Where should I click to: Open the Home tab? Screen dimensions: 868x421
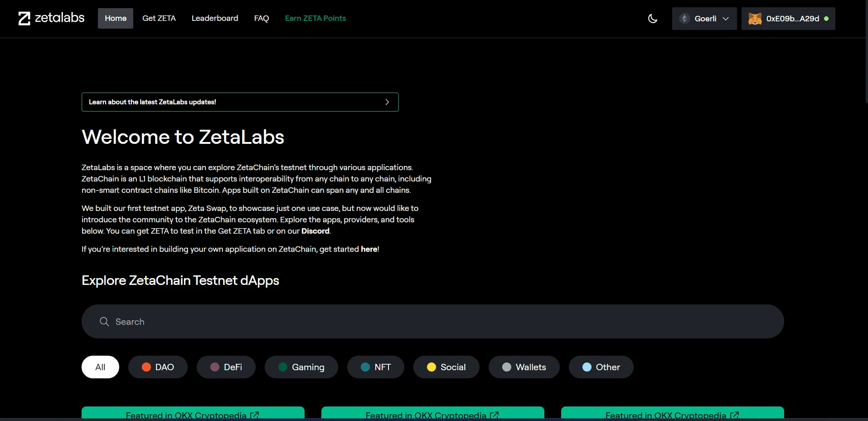point(116,18)
